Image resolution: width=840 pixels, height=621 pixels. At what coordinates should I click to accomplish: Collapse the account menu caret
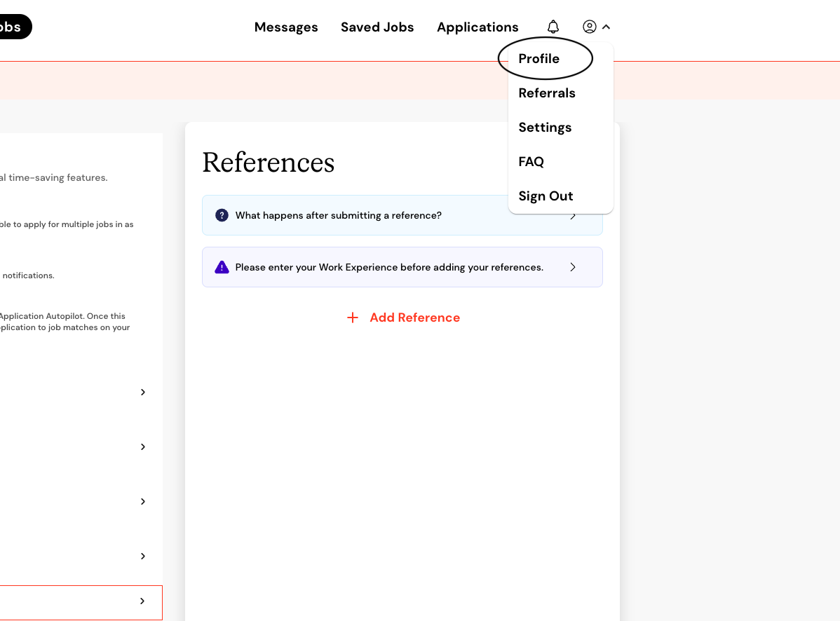point(606,27)
